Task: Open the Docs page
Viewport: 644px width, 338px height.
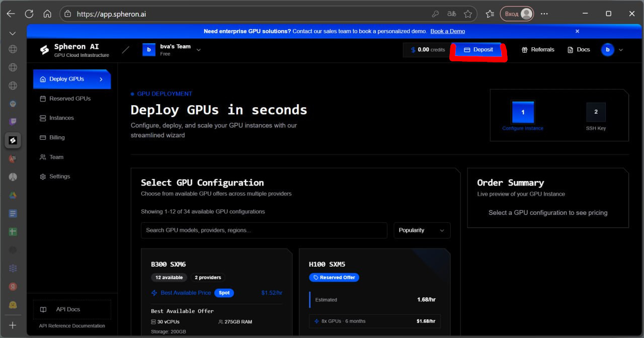Action: (579, 50)
